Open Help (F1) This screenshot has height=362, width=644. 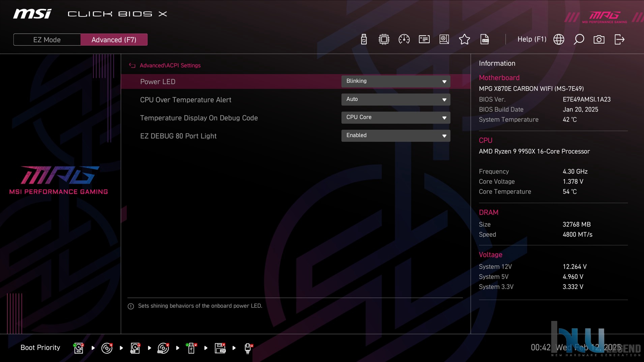(x=532, y=39)
